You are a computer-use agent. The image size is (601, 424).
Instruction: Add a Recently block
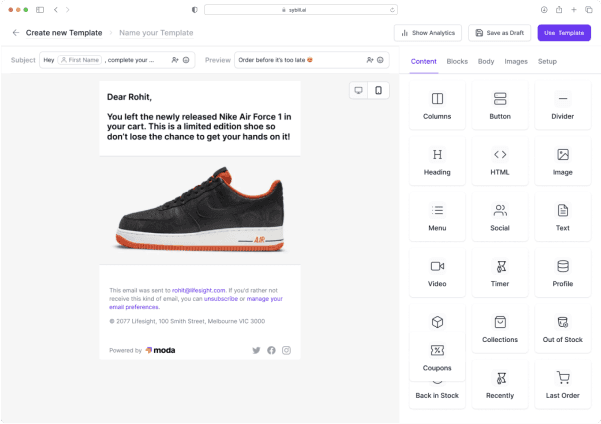point(500,384)
